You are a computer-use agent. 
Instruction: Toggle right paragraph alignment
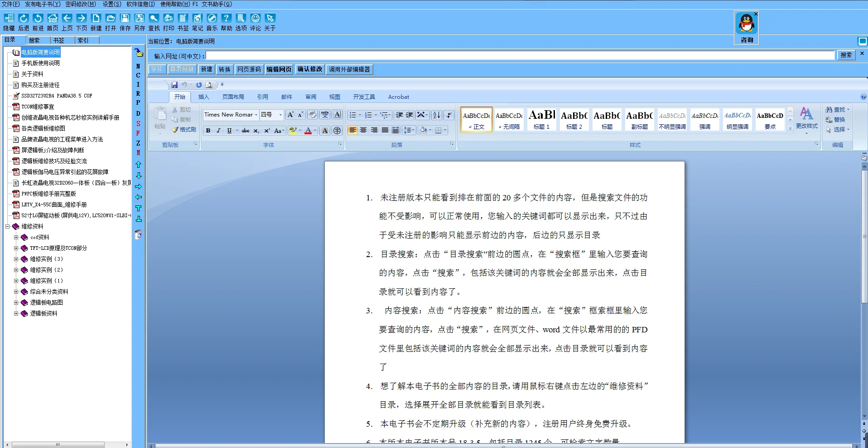pyautogui.click(x=374, y=130)
